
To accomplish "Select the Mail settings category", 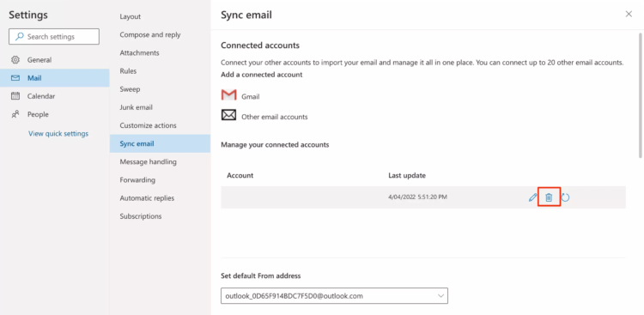I will [x=55, y=78].
